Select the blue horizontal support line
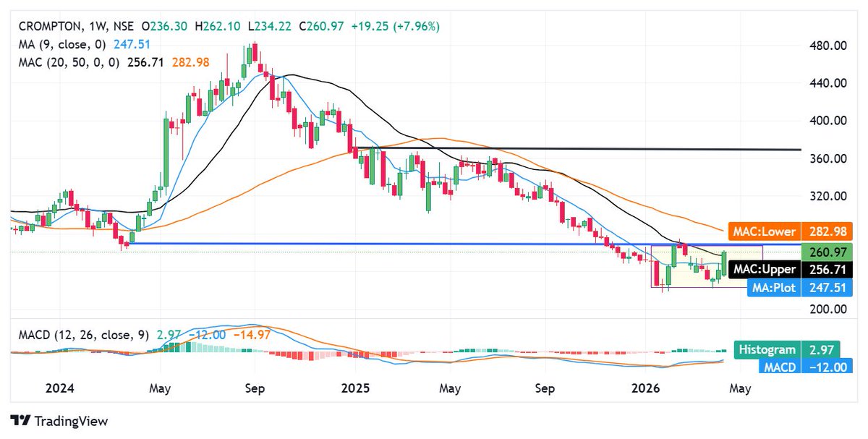868x439 pixels. pos(463,244)
